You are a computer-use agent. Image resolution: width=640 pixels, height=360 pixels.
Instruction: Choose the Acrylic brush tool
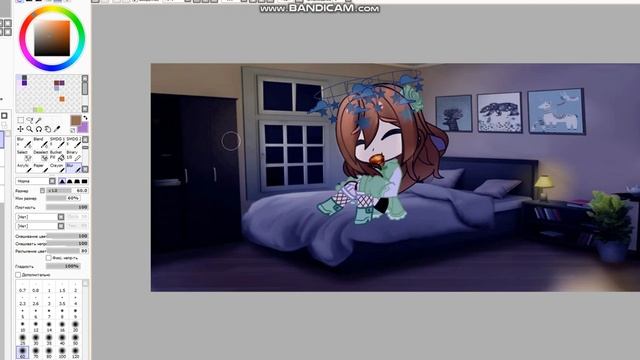tap(24, 168)
